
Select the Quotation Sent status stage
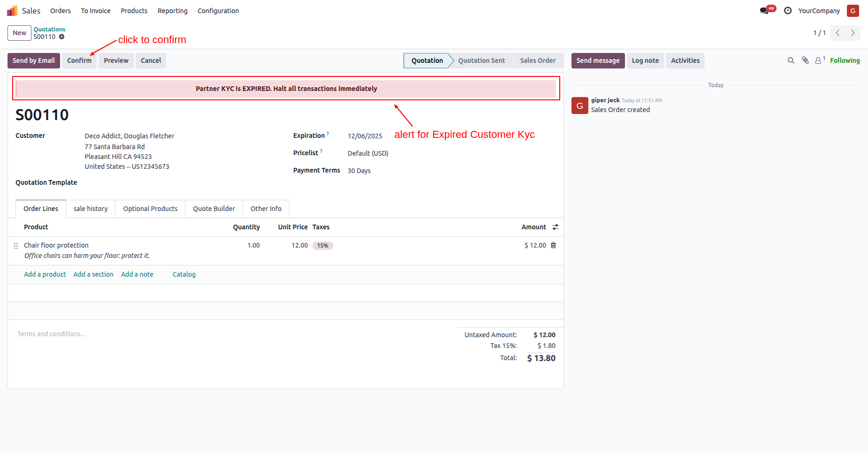481,60
